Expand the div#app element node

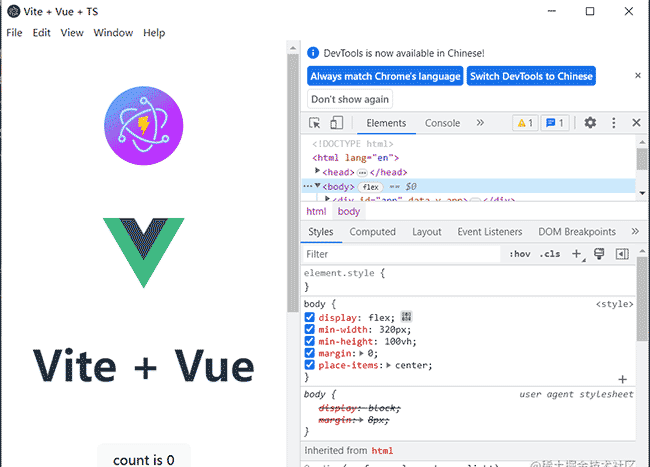pos(327,199)
